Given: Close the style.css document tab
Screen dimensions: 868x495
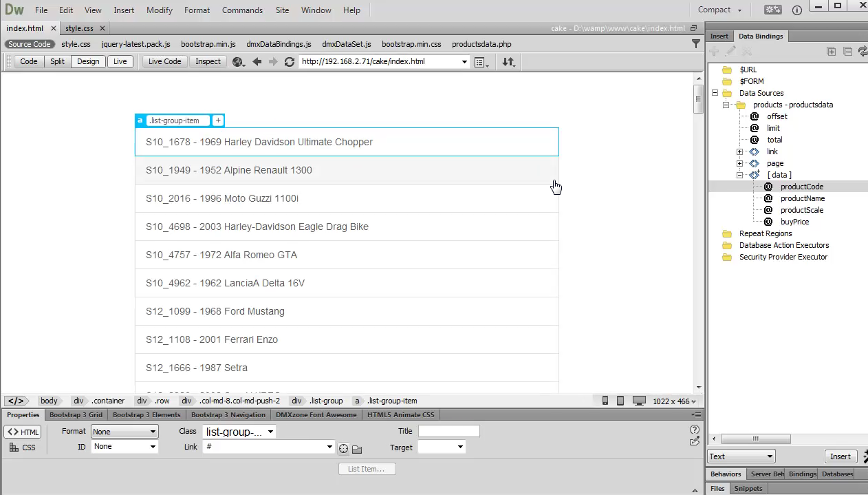Looking at the screenshot, I should point(102,28).
